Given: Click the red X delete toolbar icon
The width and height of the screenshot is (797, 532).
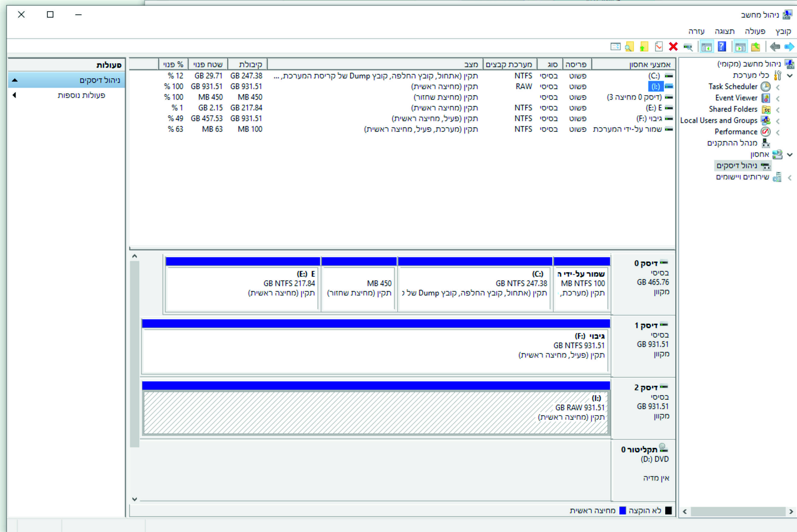Looking at the screenshot, I should point(673,46).
